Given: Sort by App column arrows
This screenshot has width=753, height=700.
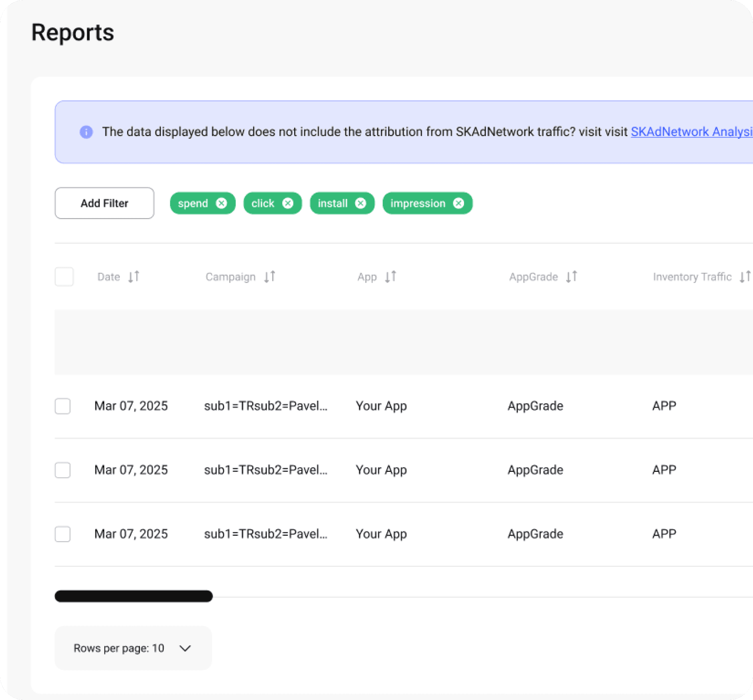Looking at the screenshot, I should (x=390, y=276).
